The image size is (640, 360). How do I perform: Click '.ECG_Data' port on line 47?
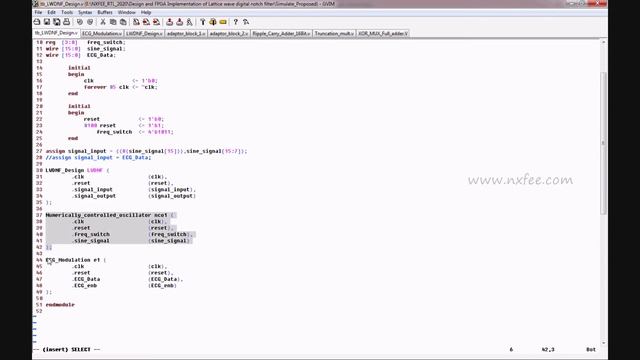86,279
